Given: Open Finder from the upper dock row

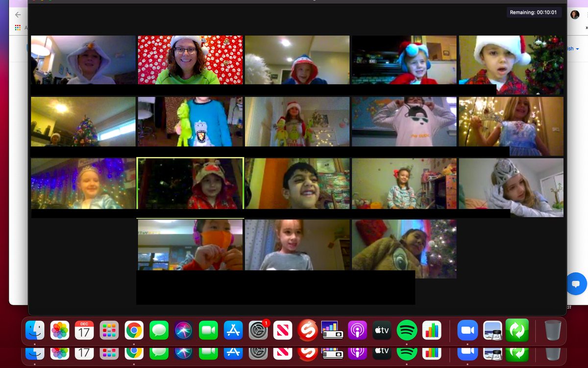Looking at the screenshot, I should tap(35, 330).
